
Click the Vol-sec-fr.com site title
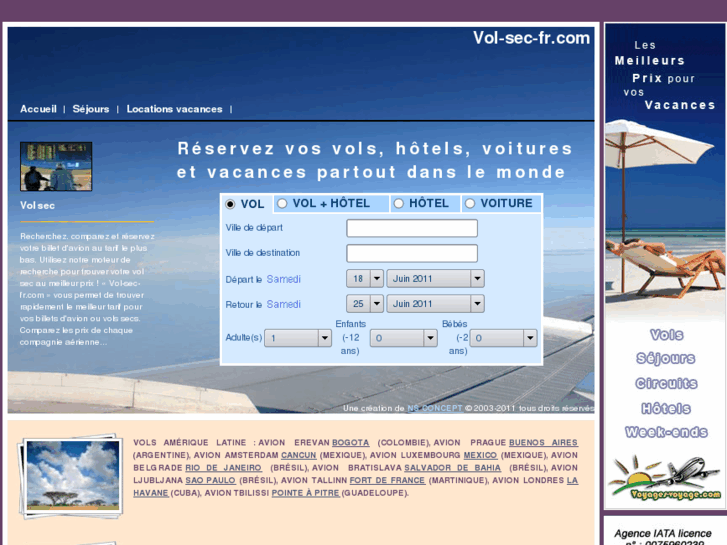[x=531, y=38]
